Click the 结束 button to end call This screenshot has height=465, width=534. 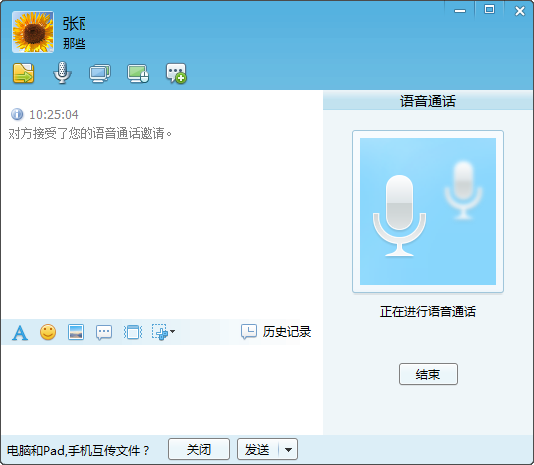tap(428, 374)
